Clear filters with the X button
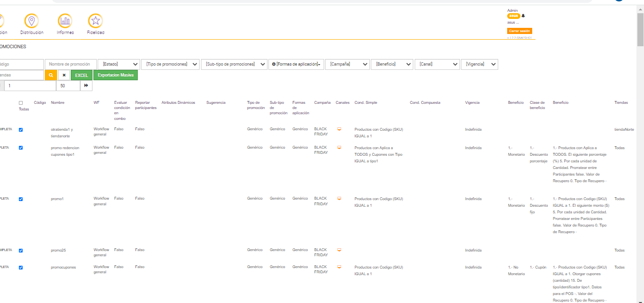644x303 pixels. tap(64, 75)
